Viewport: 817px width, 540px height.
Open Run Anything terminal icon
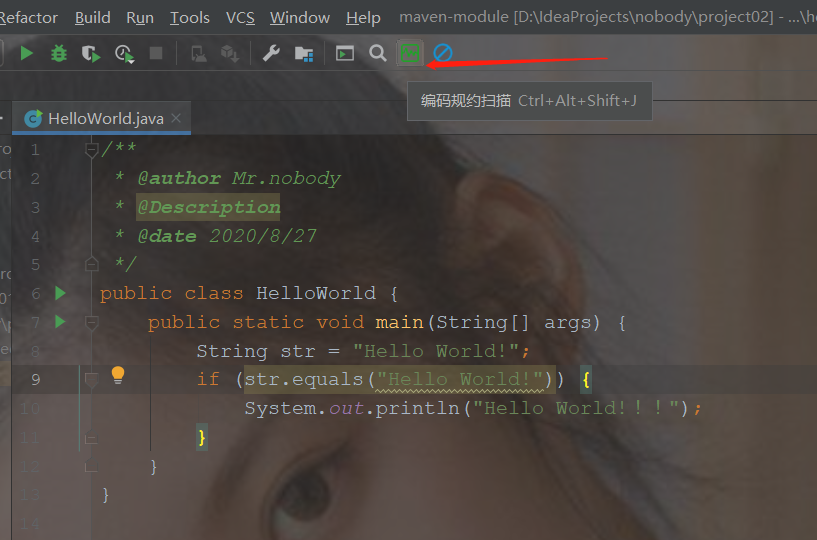(x=344, y=53)
